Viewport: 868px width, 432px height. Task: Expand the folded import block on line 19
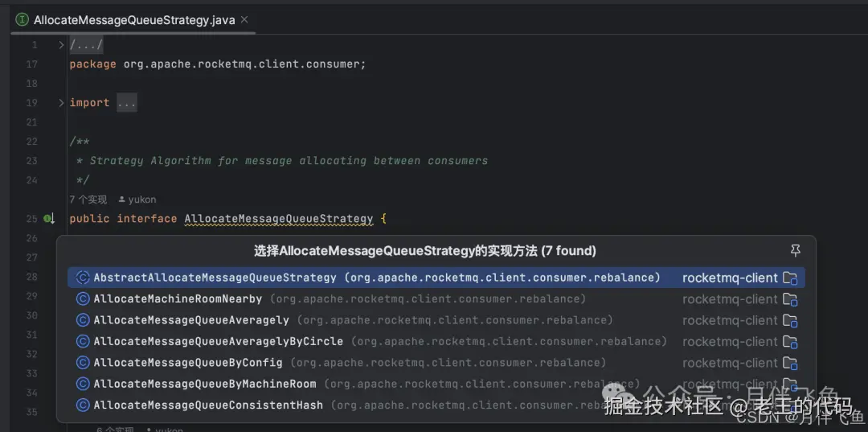pyautogui.click(x=61, y=102)
